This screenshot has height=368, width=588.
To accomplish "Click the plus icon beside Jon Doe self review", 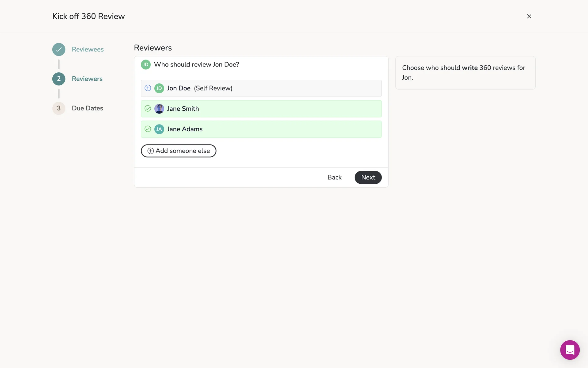I will (x=148, y=88).
